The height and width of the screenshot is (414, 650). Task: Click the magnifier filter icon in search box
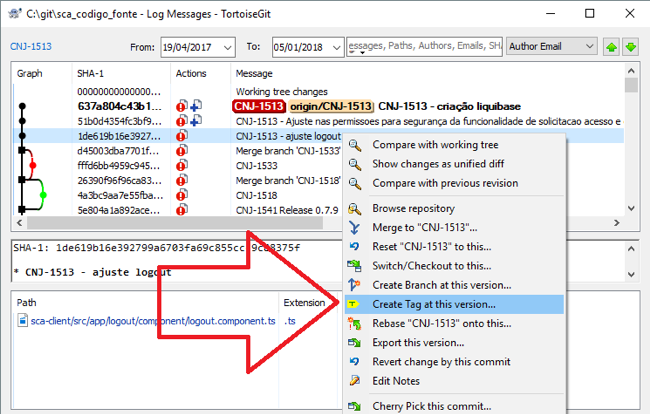(x=354, y=46)
